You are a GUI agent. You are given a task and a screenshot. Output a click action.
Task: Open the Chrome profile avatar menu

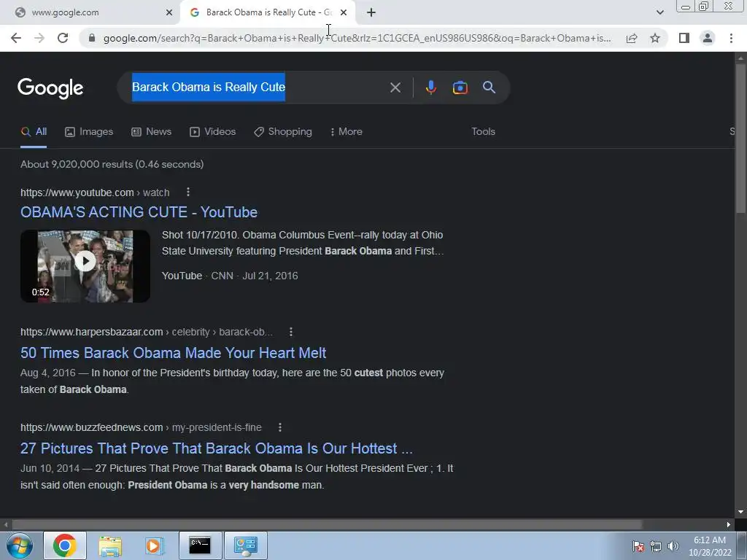pyautogui.click(x=708, y=38)
